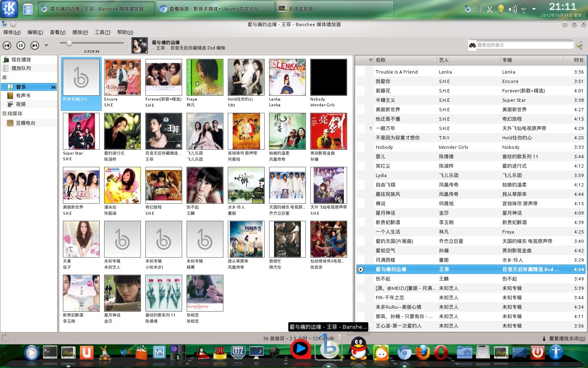Select 现在播放 in the sidebar
Screen dimensions: 588x368
[29, 60]
